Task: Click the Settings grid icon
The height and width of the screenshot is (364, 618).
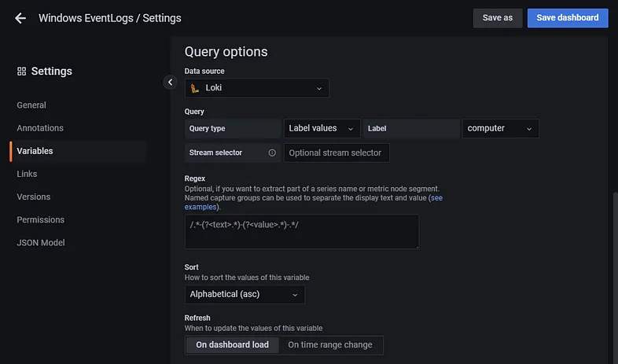Action: coord(21,72)
